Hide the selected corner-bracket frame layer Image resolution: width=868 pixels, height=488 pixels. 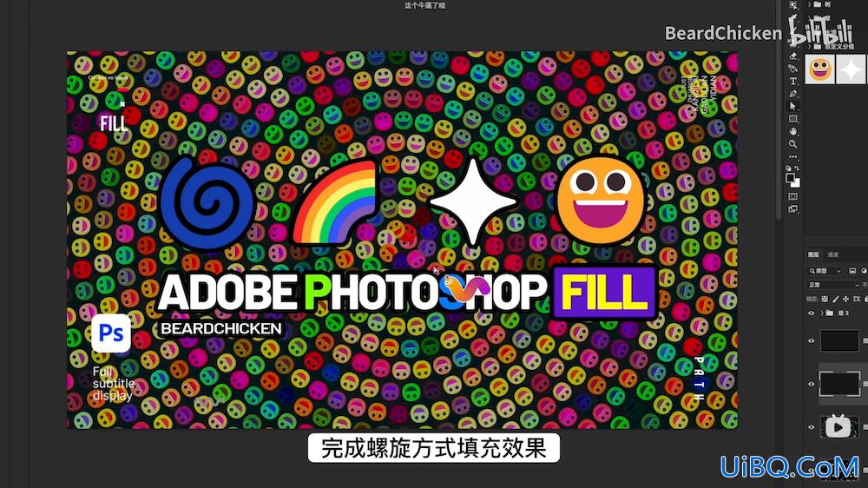pos(811,384)
